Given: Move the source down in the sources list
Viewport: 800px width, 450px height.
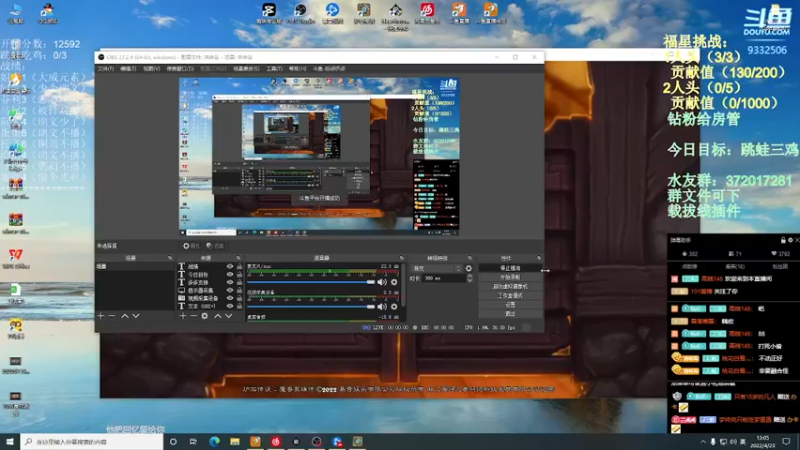Looking at the screenshot, I should tap(229, 316).
